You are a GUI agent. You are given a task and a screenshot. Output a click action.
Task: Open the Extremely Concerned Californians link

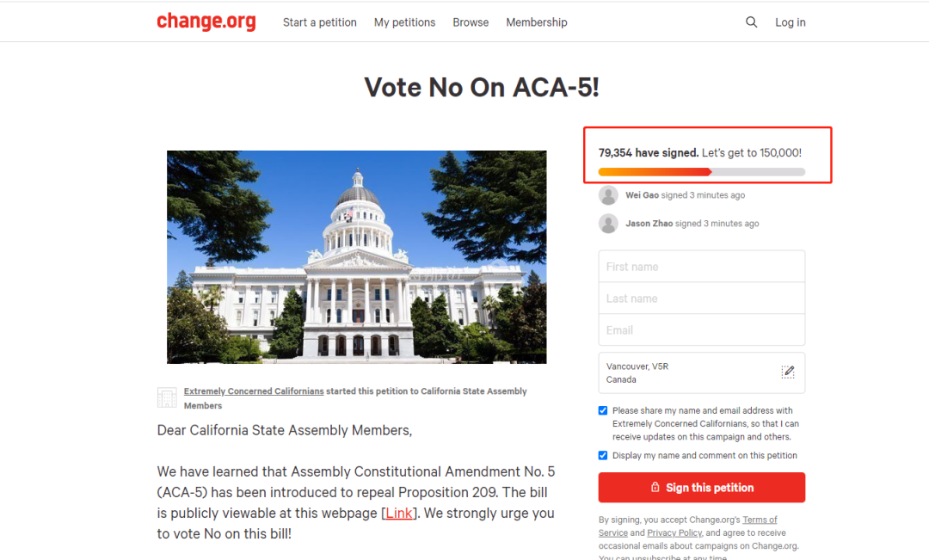254,391
